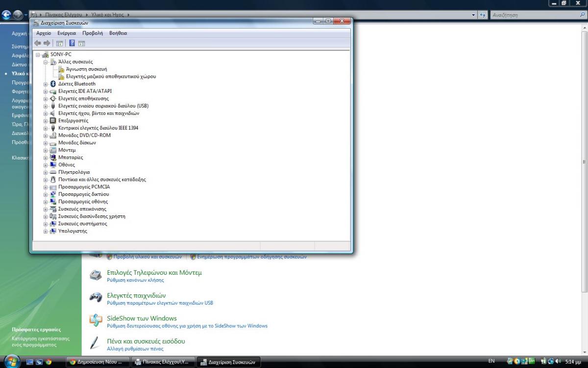
Task: Click the explorer Back navigation arrow
Action: (x=7, y=15)
